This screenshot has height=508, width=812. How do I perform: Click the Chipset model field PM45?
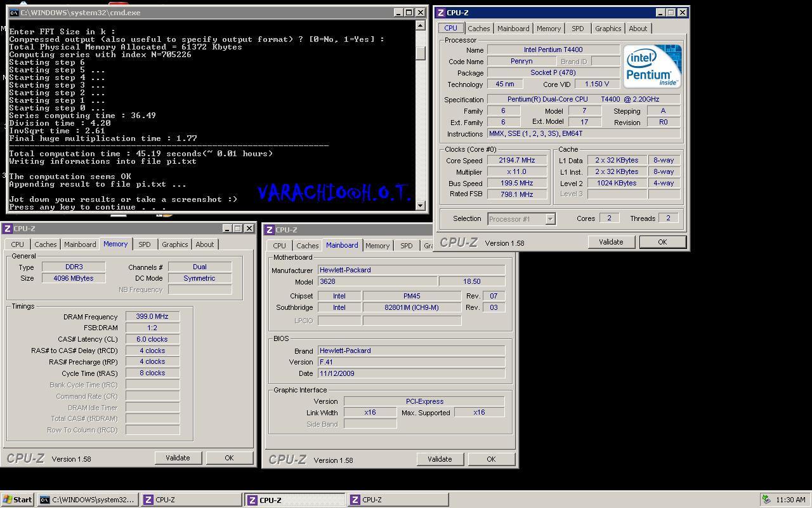412,296
